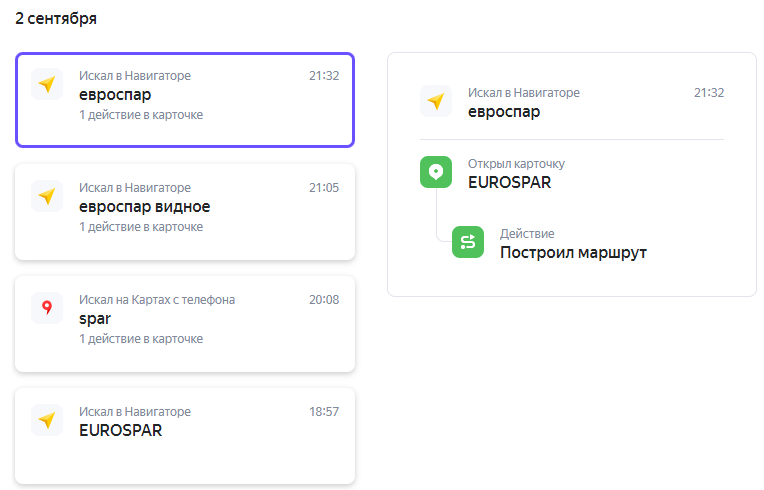Click Navigator arrow icon on EUROSPAR 18:57 card
The image size is (764, 490).
pos(47,420)
